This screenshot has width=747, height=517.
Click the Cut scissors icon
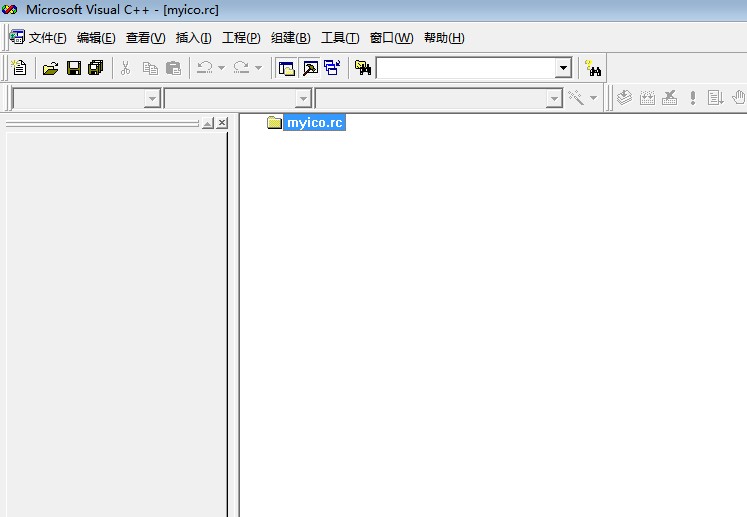[x=126, y=68]
